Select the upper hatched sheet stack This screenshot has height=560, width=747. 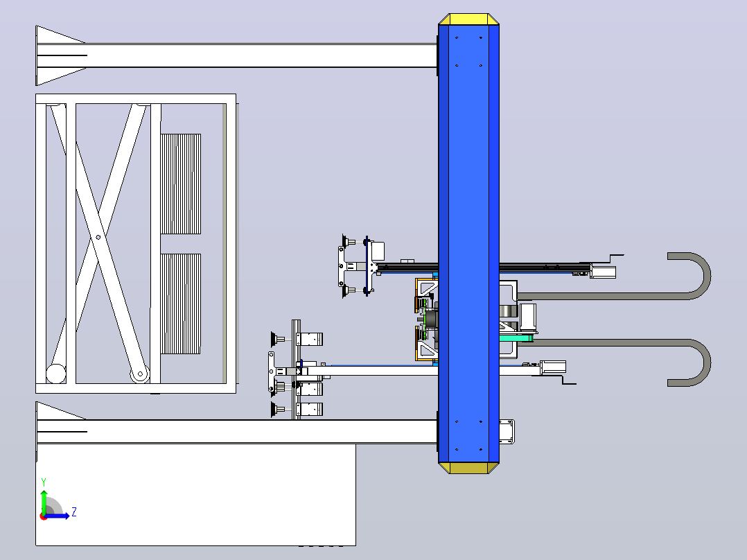[181, 184]
